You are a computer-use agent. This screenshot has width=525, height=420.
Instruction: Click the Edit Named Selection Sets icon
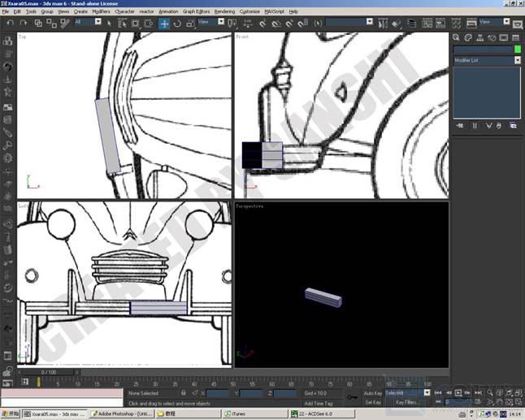pos(318,24)
